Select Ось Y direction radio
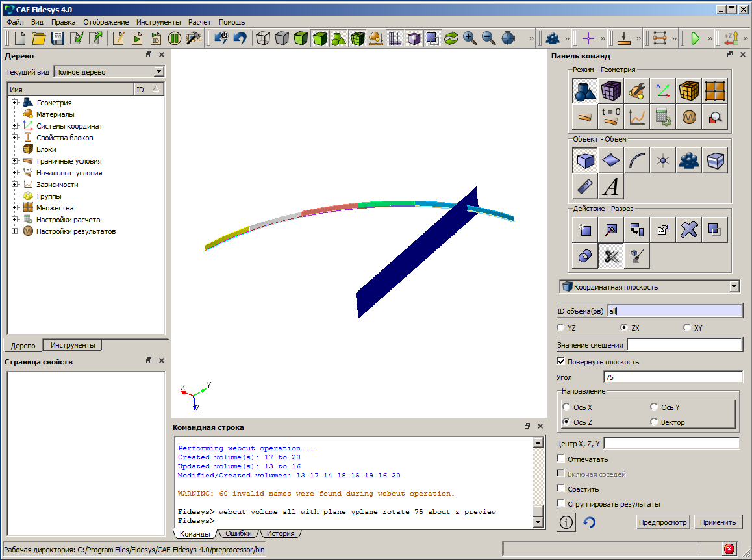The image size is (752, 560). 654,407
